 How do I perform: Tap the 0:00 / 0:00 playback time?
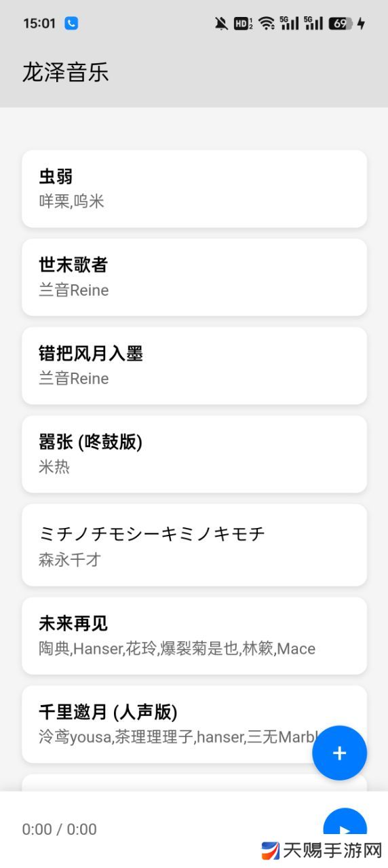pyautogui.click(x=60, y=829)
